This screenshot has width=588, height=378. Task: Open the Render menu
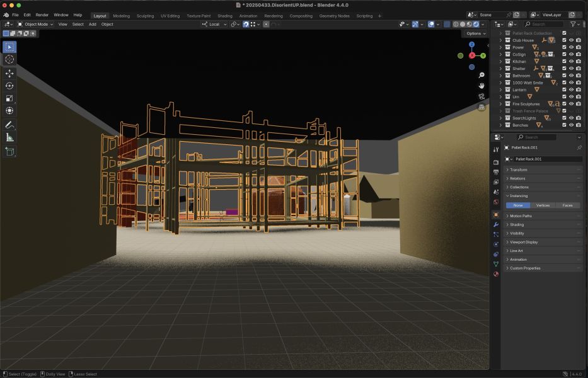pos(42,14)
